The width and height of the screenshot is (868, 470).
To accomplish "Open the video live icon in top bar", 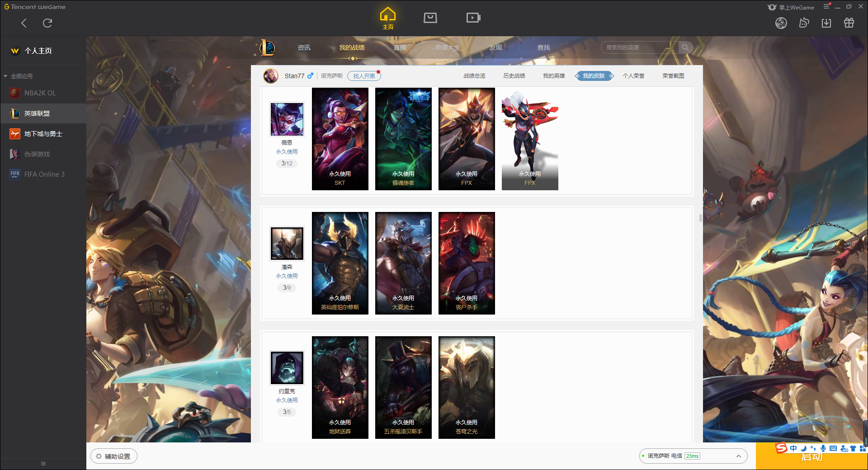I will tap(473, 18).
